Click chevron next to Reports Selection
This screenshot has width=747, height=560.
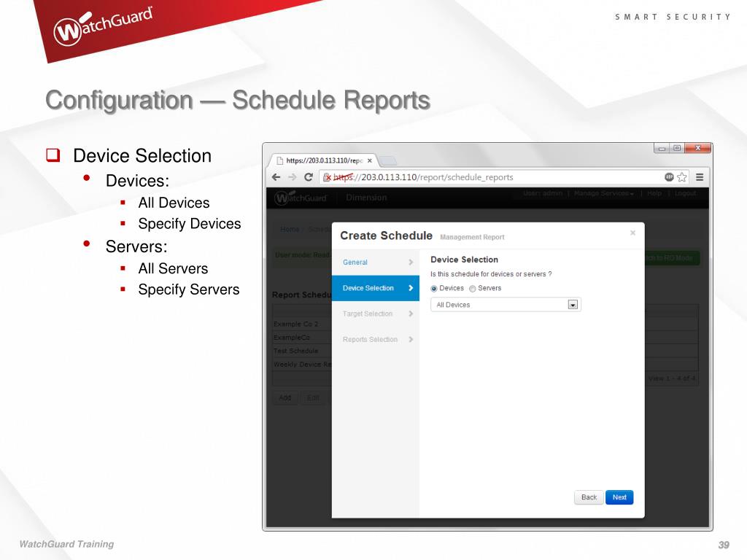pyautogui.click(x=411, y=340)
